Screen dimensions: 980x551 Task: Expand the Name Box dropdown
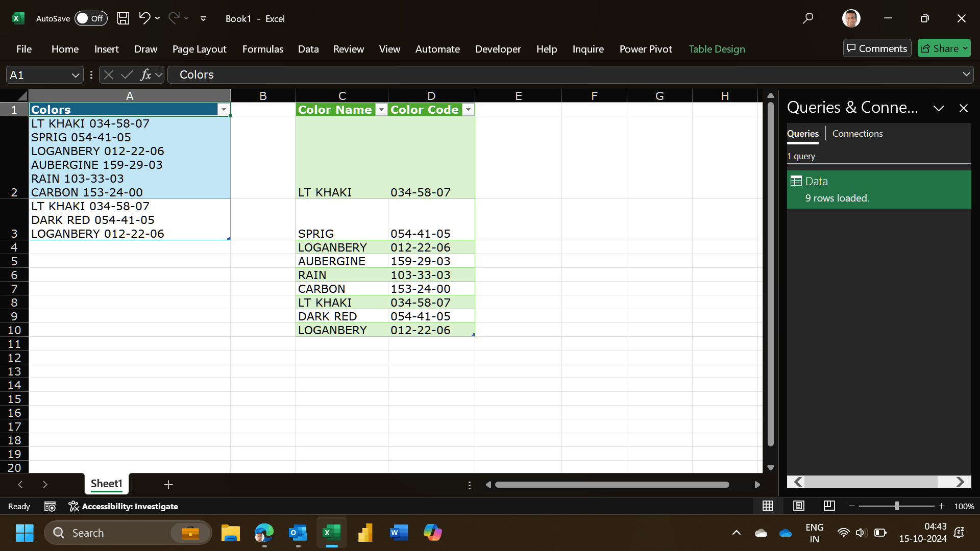tap(76, 75)
